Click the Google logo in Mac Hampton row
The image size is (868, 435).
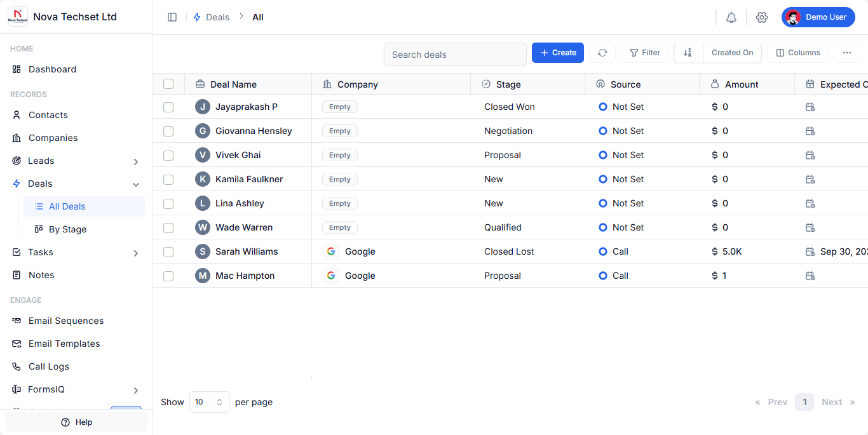pos(331,276)
